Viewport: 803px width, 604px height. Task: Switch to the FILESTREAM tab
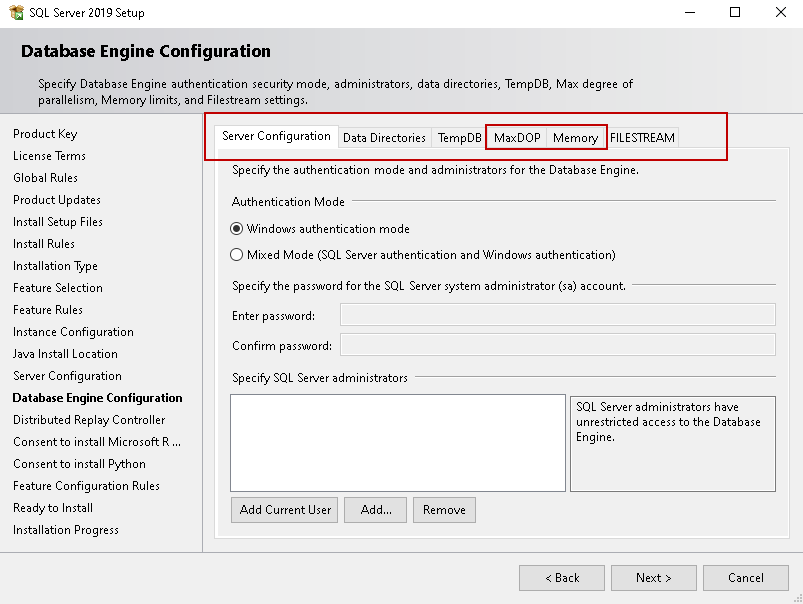(x=642, y=138)
